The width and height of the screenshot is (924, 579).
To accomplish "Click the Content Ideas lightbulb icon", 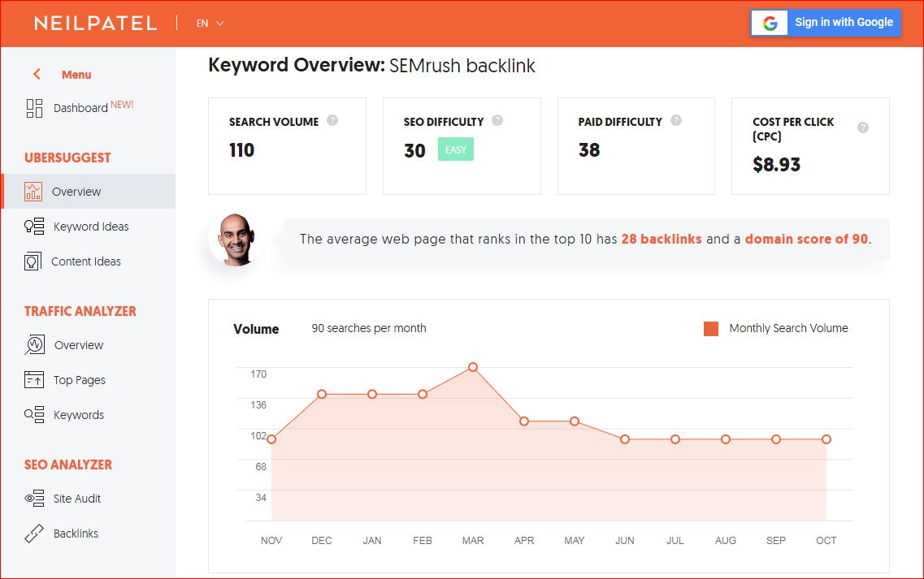I will 33,261.
